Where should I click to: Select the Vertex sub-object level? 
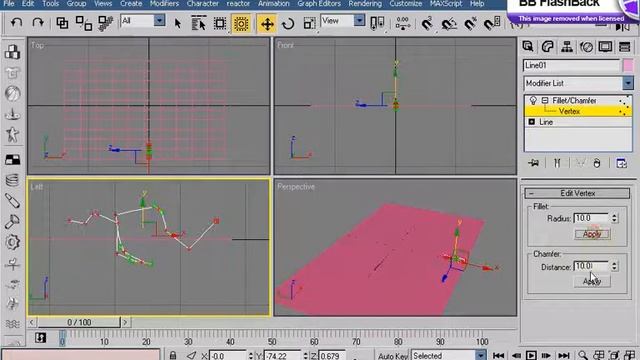(x=569, y=111)
